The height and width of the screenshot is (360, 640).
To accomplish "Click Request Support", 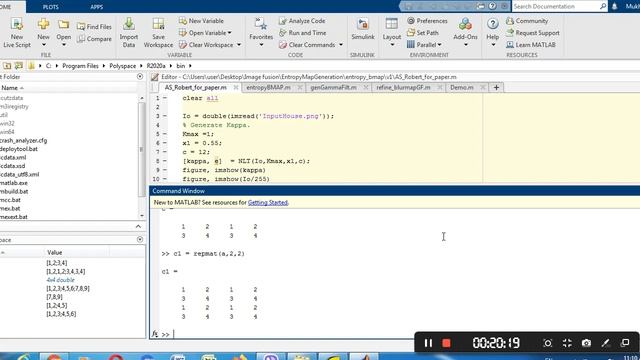I will [533, 33].
